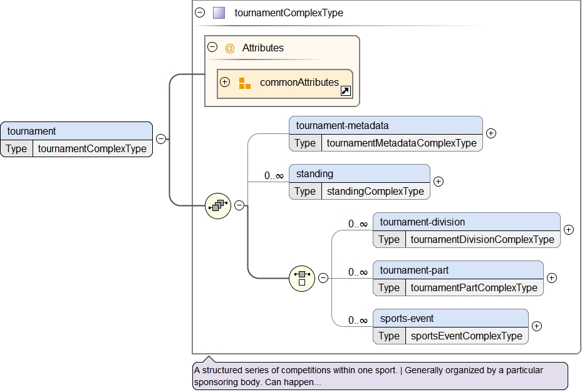The height and width of the screenshot is (392, 582).
Task: Expand the tournament-metadata element
Action: (x=491, y=133)
